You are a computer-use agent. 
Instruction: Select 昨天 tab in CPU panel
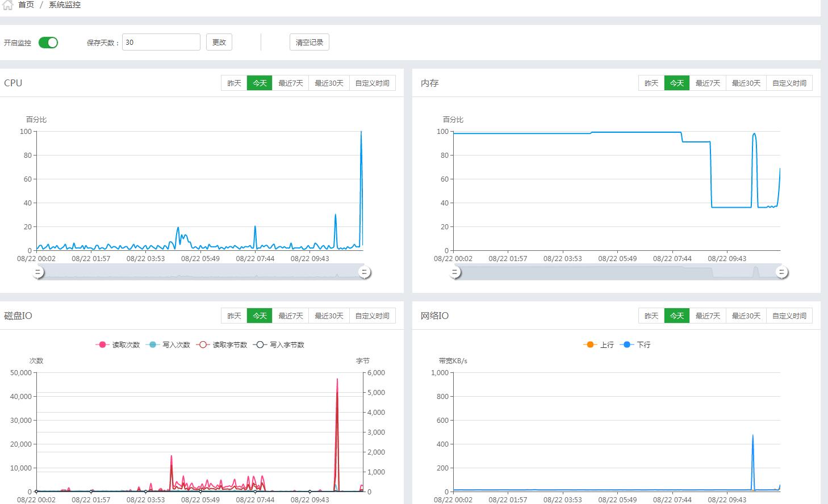click(234, 83)
